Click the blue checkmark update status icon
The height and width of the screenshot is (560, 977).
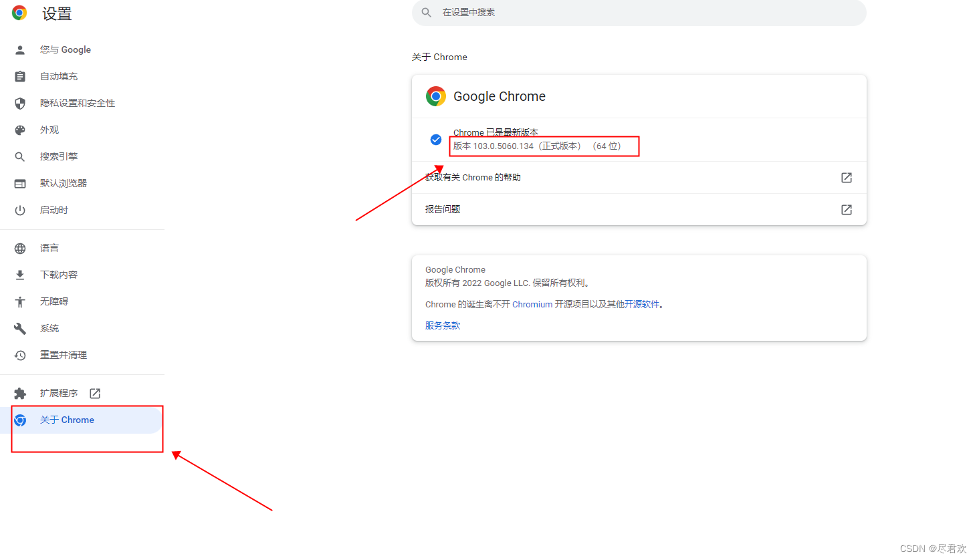click(x=436, y=140)
